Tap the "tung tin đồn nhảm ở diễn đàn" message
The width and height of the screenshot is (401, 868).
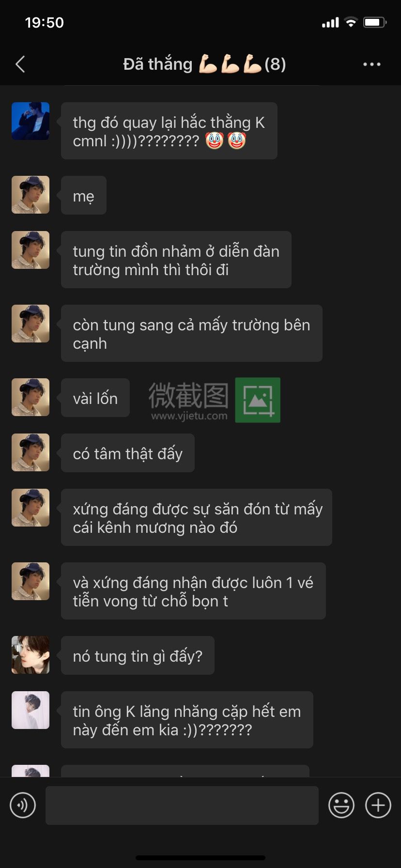coord(176,260)
